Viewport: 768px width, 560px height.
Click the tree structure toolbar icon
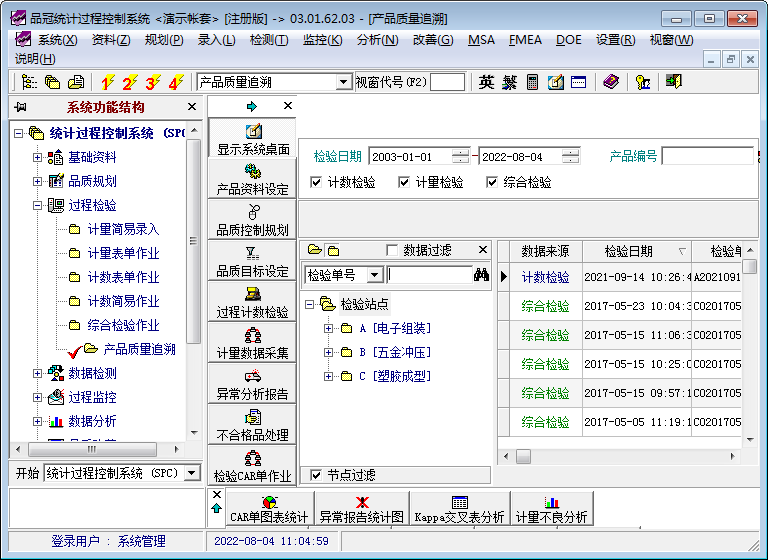29,82
